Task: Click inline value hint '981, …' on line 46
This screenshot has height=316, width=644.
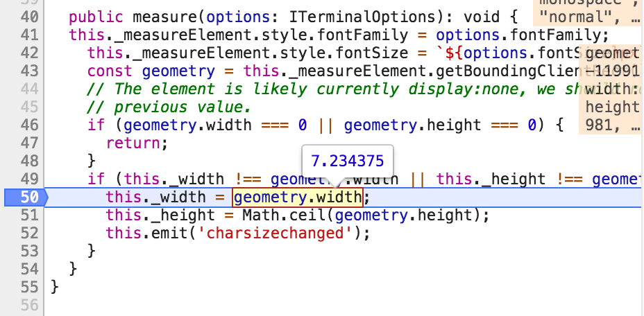Action: 612,125
